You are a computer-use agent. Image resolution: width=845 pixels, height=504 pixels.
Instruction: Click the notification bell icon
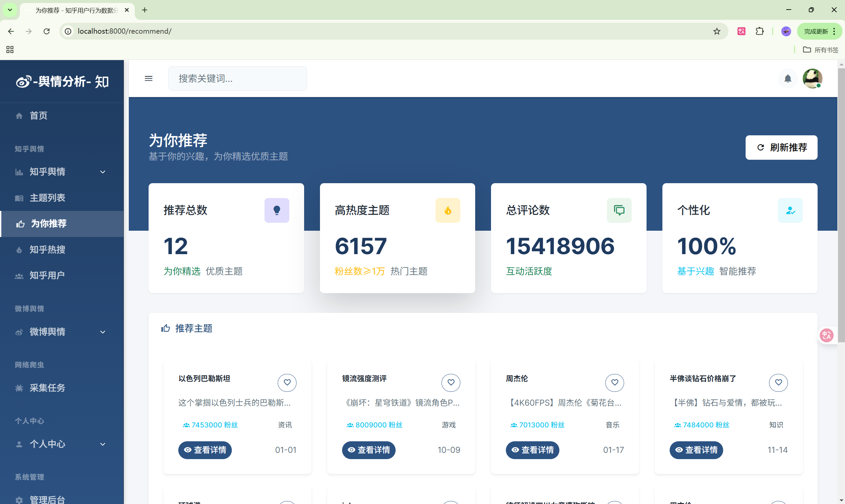pyautogui.click(x=787, y=79)
